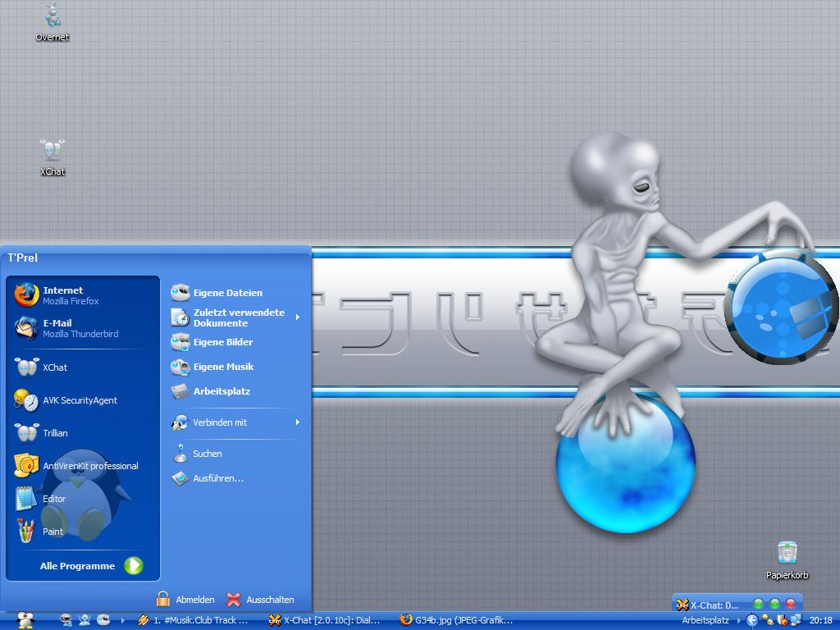
Task: Open Eigene Dateien folder
Action: [227, 293]
